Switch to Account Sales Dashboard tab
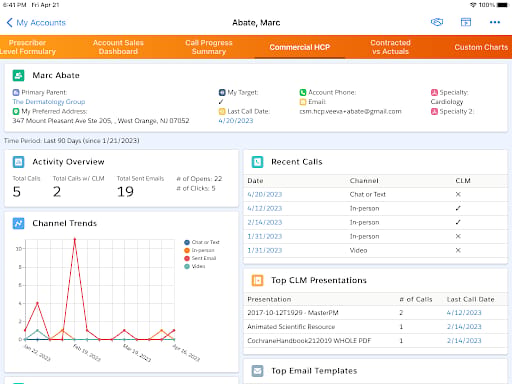The image size is (512, 384). pos(118,47)
